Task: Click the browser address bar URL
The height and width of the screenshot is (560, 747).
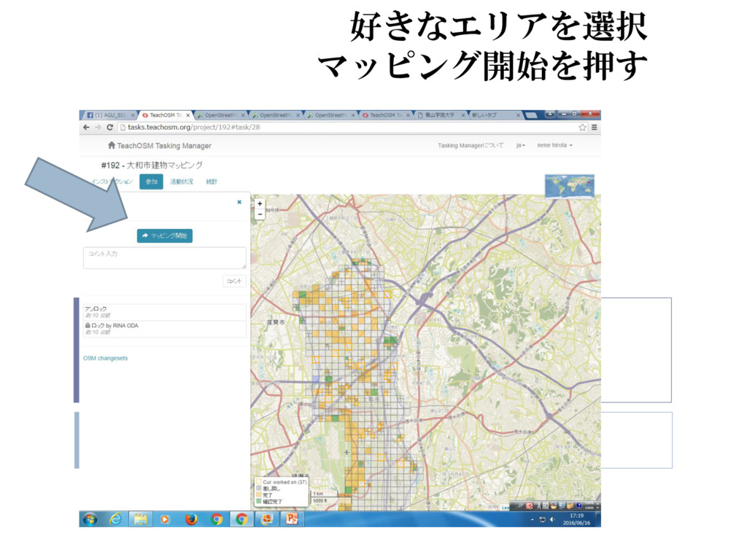Action: (x=194, y=127)
